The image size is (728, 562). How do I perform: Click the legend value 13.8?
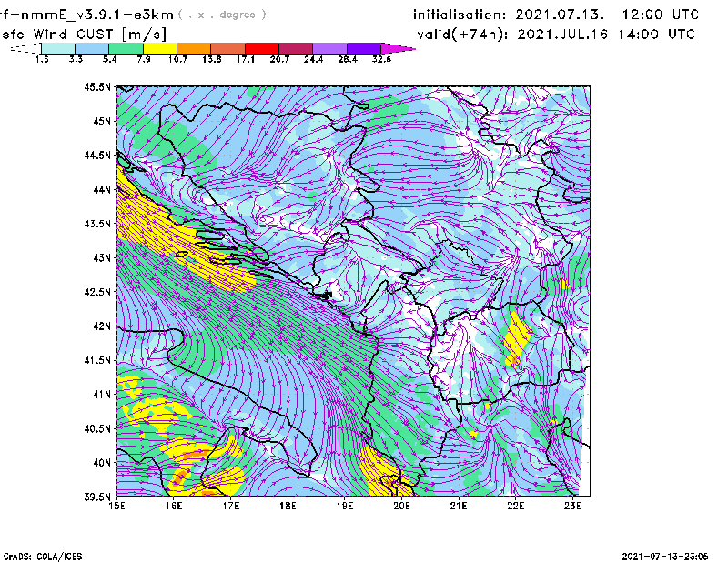[212, 59]
